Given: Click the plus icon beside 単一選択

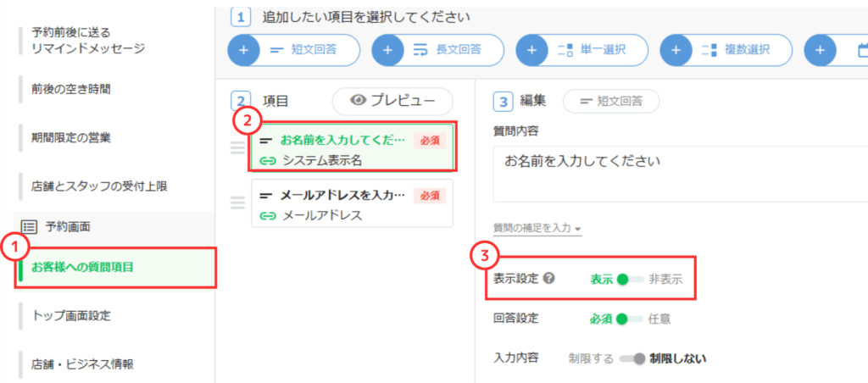Looking at the screenshot, I should click(x=531, y=50).
